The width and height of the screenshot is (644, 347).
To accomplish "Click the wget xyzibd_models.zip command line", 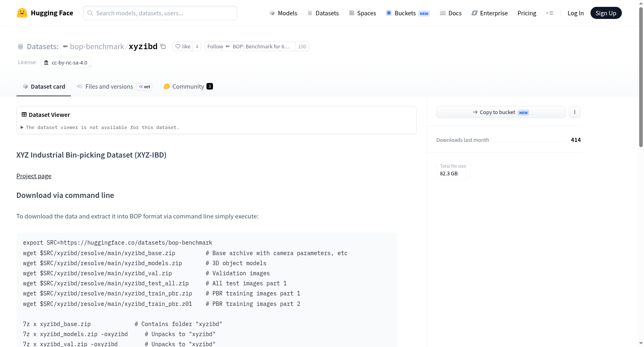I will pos(144,263).
